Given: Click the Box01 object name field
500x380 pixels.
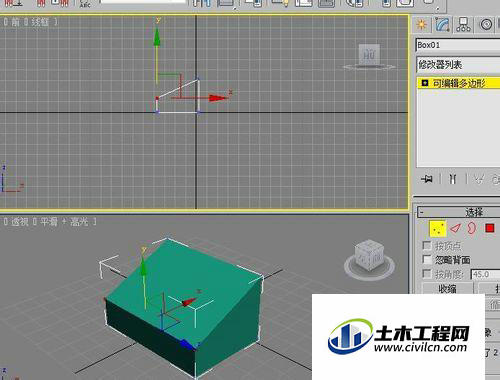Looking at the screenshot, I should point(458,45).
